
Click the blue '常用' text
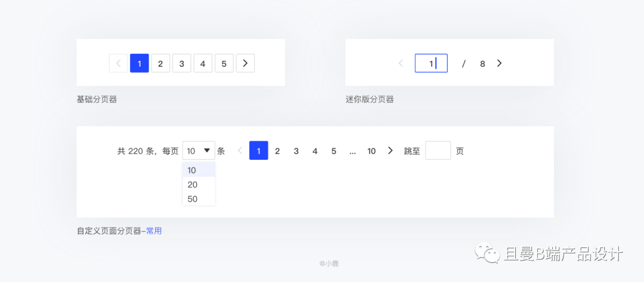154,231
